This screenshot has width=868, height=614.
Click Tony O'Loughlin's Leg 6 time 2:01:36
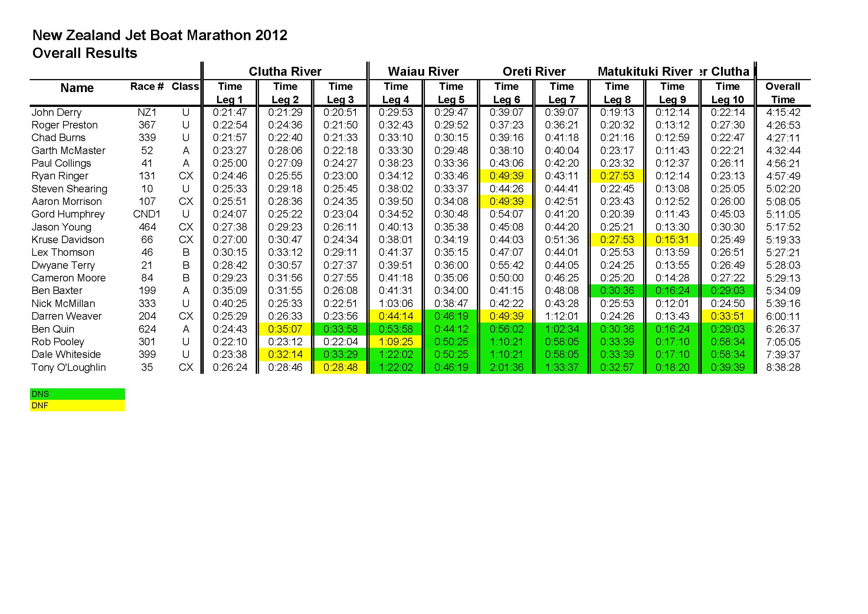click(507, 367)
